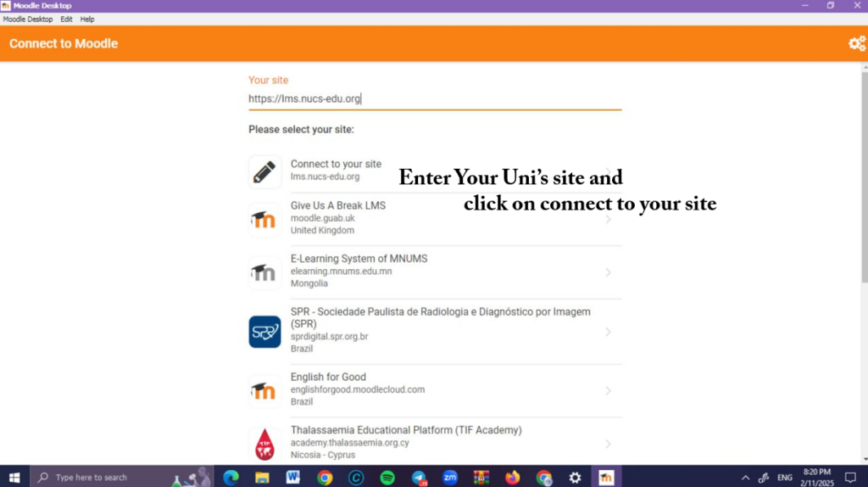Screen dimensions: 868x487
Task: Show hidden system tray icons
Action: [x=746, y=478]
